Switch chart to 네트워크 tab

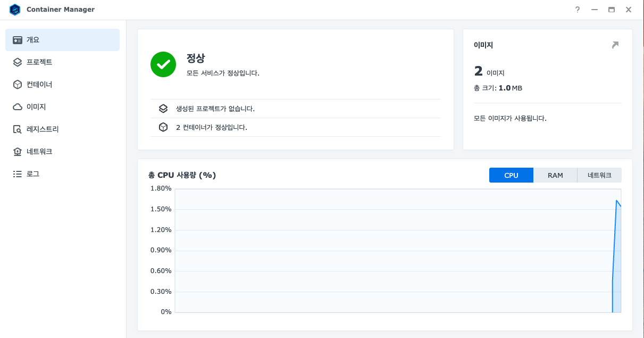(x=599, y=175)
